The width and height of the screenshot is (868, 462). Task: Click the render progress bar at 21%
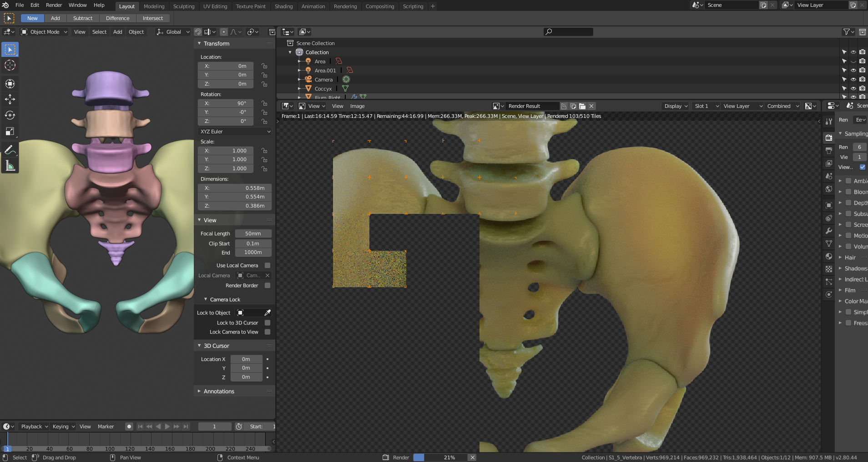[440, 457]
